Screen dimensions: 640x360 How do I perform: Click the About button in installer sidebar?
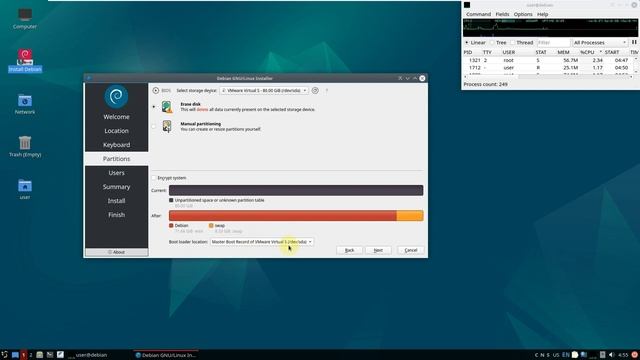[x=116, y=252]
